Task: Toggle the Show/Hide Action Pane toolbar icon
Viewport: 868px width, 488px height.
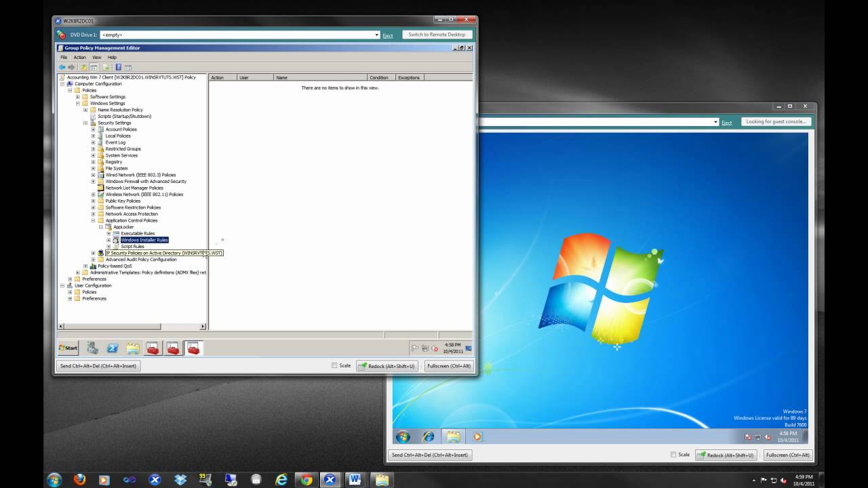Action: (x=127, y=67)
